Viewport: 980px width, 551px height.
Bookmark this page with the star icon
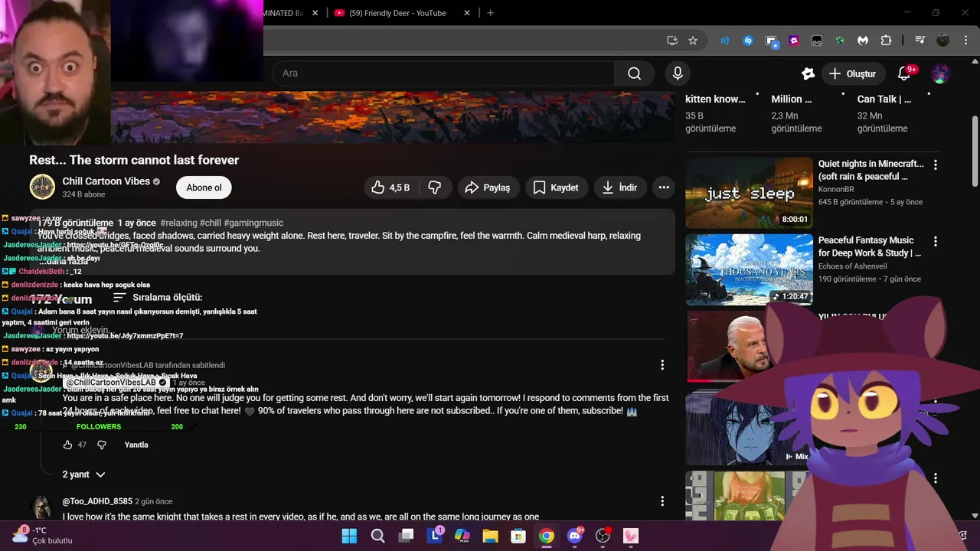point(693,41)
